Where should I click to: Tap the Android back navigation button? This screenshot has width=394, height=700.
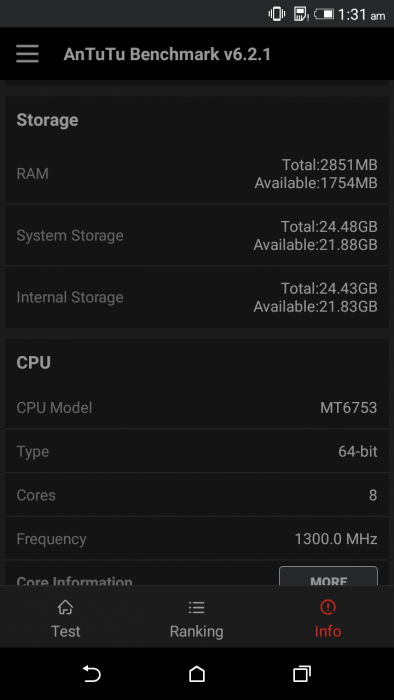92,673
